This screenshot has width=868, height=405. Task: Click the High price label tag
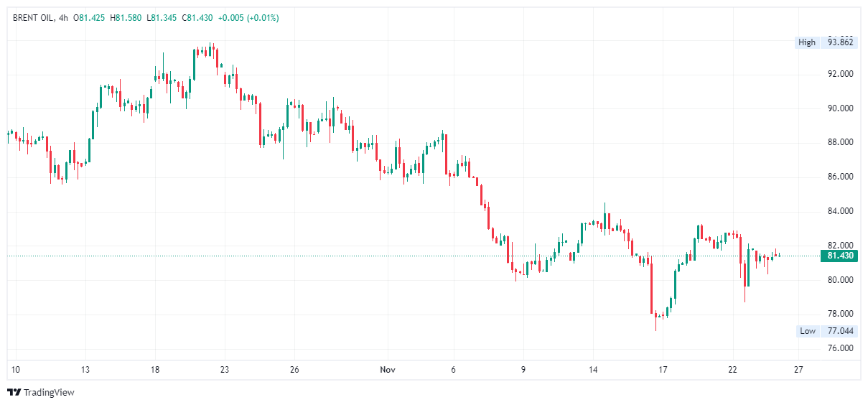[x=807, y=42]
